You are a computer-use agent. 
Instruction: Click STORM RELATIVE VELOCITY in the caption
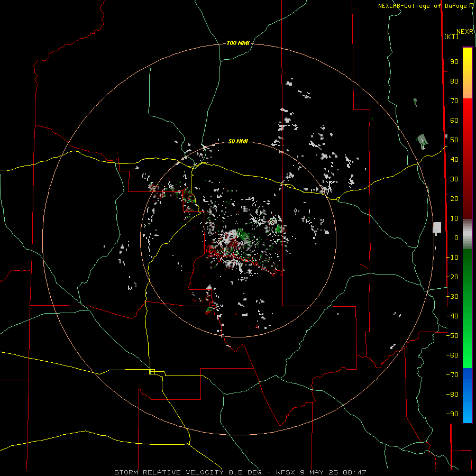click(169, 472)
